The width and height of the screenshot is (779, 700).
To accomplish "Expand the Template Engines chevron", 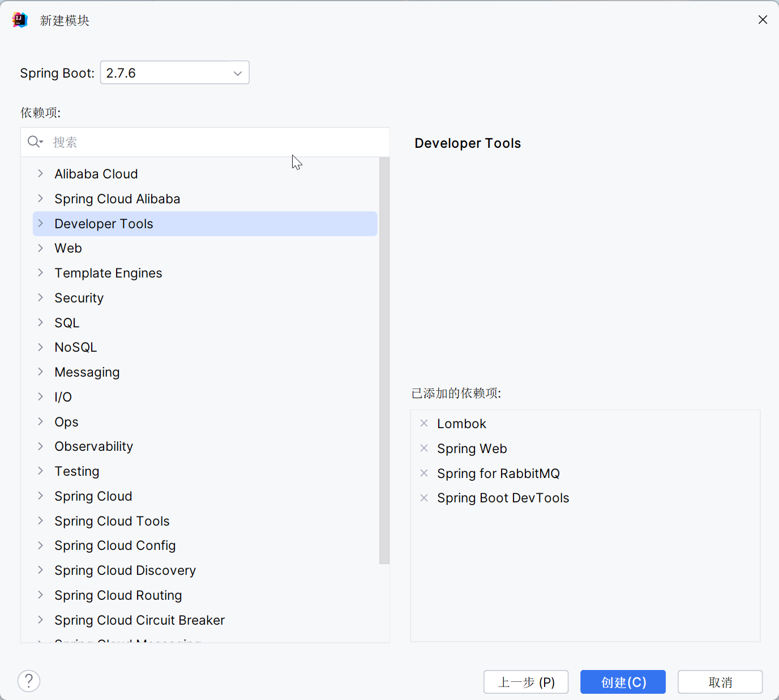I will [40, 272].
